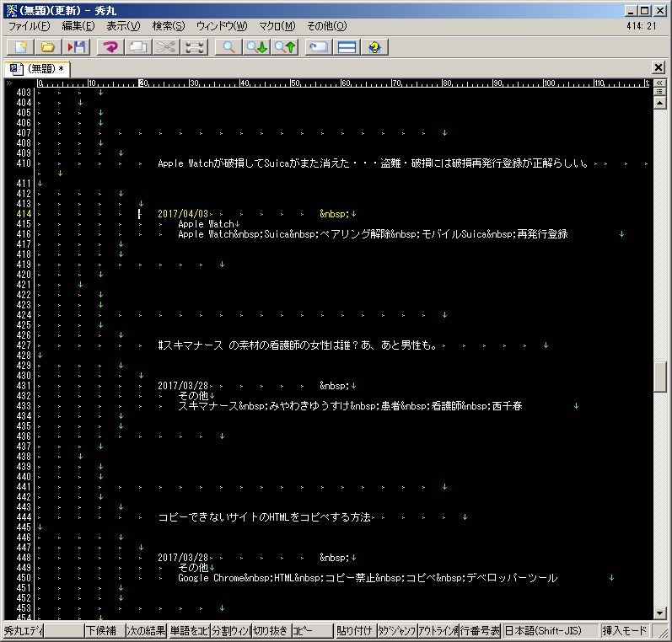Open the ファイル(F) menu
672x642 pixels.
tap(30, 26)
